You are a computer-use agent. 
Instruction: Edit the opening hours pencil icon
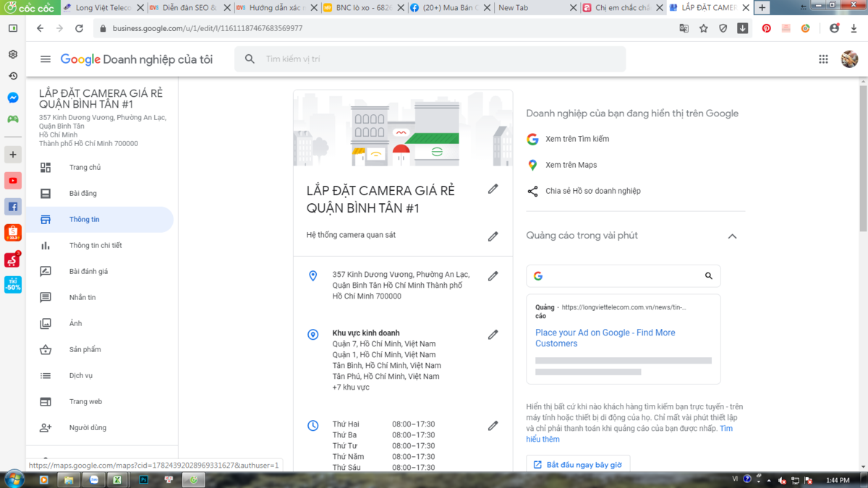click(493, 426)
